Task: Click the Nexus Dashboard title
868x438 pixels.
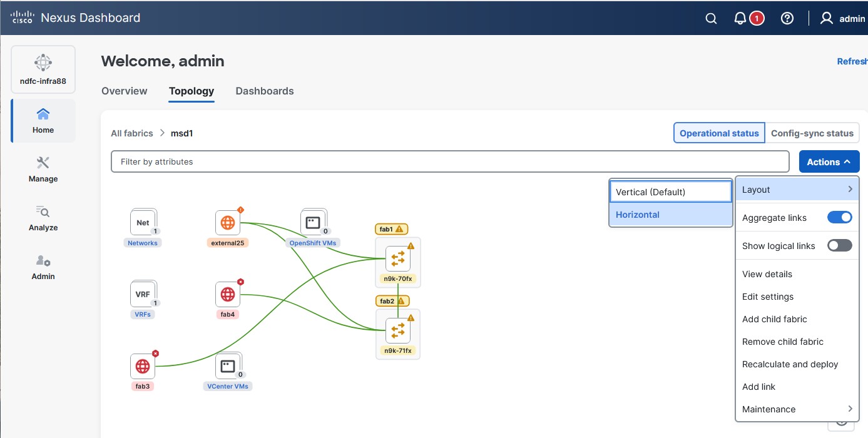Action: click(91, 18)
